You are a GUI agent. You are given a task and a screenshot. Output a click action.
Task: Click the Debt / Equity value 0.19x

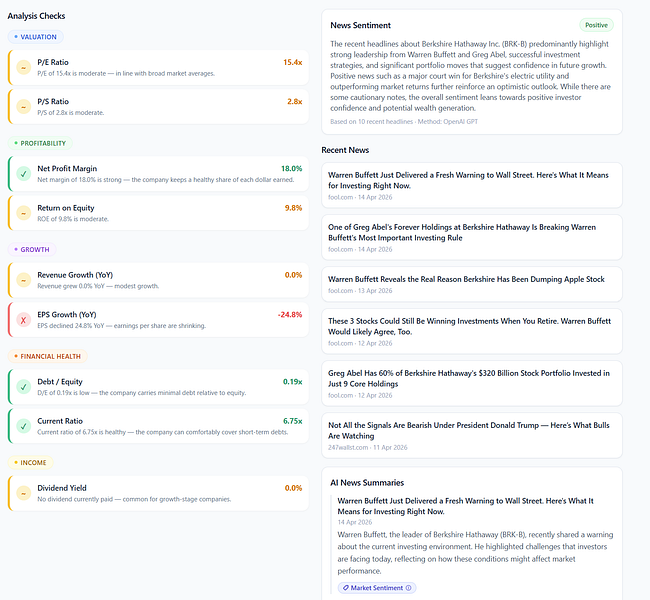click(293, 381)
